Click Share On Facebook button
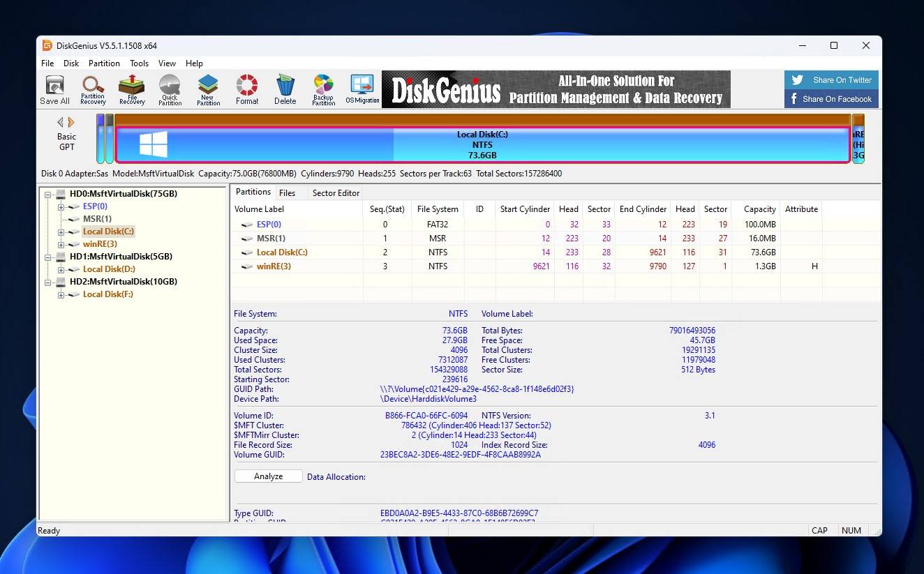The width and height of the screenshot is (924, 574). click(831, 99)
